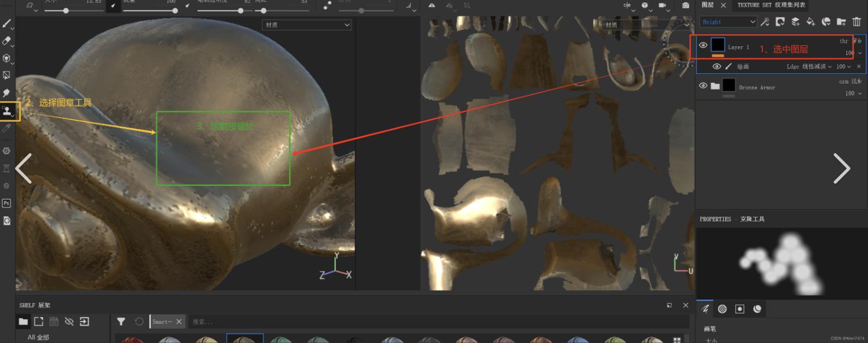Click the brush size slider handle

66,10
